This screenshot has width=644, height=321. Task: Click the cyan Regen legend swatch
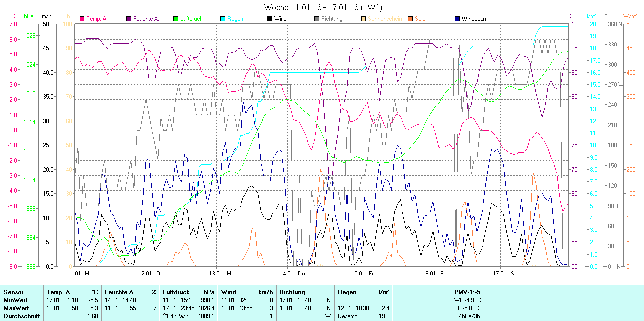point(223,19)
